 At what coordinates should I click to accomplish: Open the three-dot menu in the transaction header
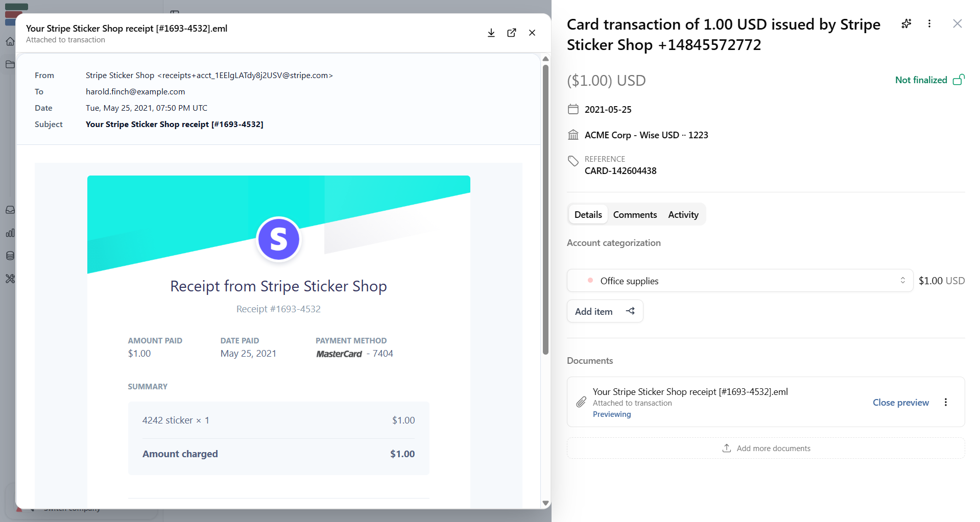(x=929, y=23)
